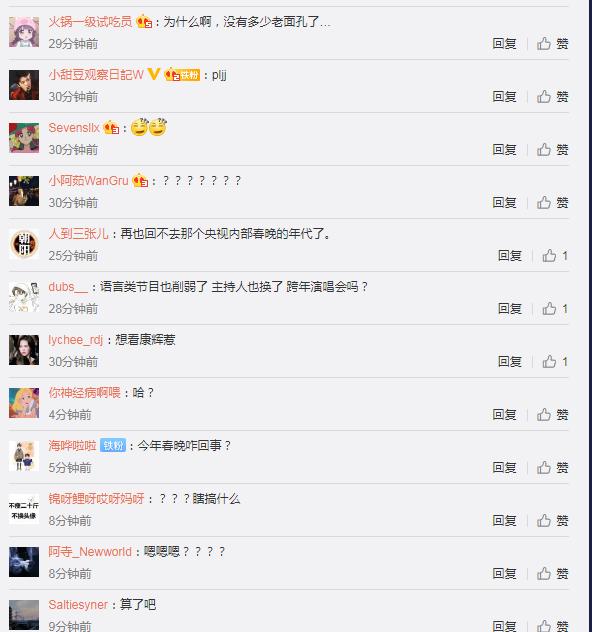Like the comment by 火锅一级试吃员
This screenshot has height=632, width=592.
[x=553, y=44]
